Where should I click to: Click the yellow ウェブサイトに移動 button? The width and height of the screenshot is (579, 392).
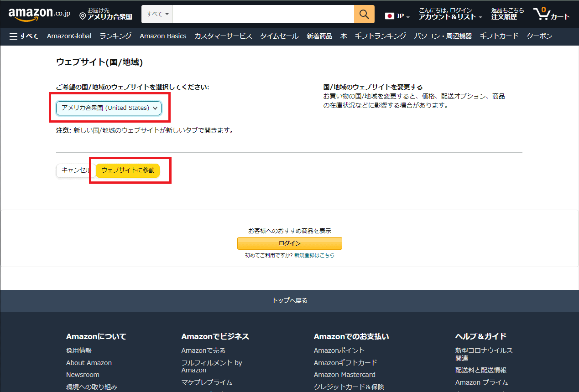(128, 170)
